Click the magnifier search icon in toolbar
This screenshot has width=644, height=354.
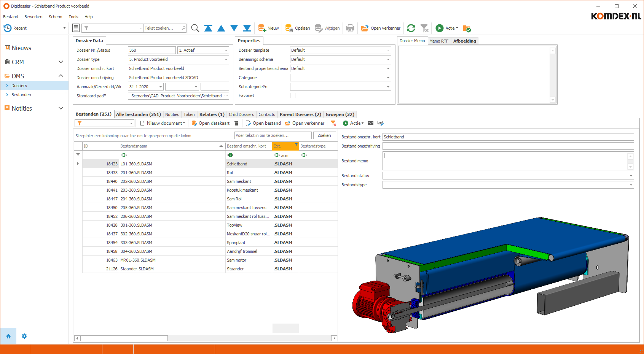pyautogui.click(x=195, y=28)
